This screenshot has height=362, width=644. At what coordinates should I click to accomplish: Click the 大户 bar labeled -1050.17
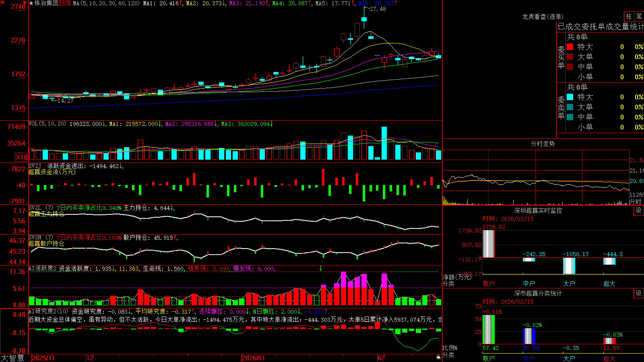[x=569, y=266]
